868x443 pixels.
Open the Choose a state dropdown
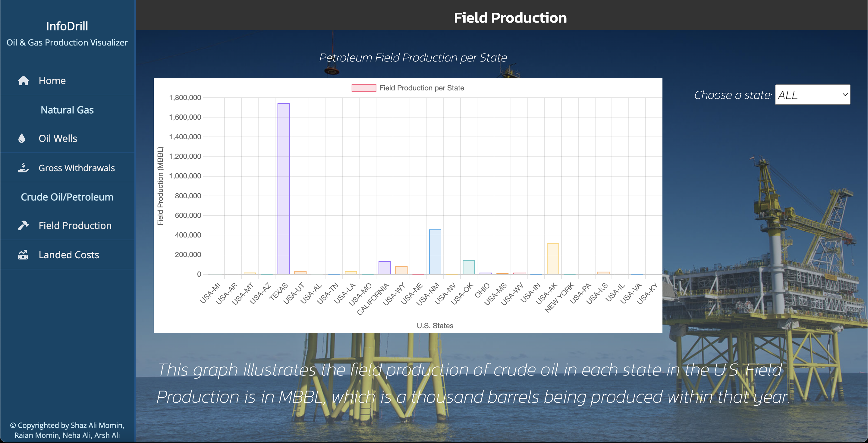[812, 95]
